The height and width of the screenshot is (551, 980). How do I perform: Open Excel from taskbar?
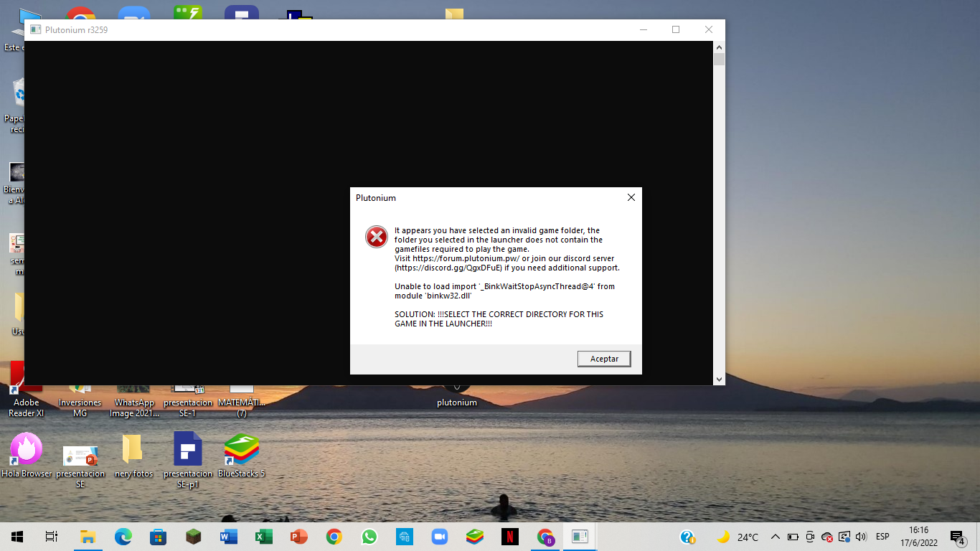(x=263, y=537)
